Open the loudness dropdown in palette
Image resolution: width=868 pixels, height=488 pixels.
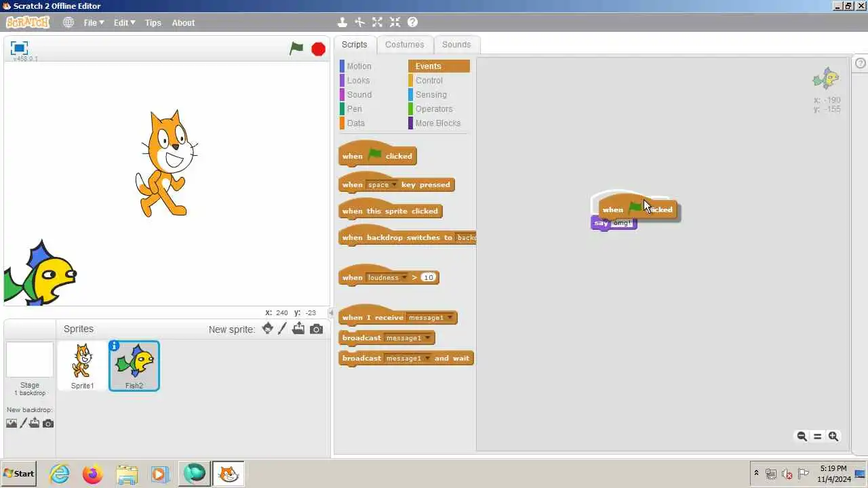click(x=387, y=277)
